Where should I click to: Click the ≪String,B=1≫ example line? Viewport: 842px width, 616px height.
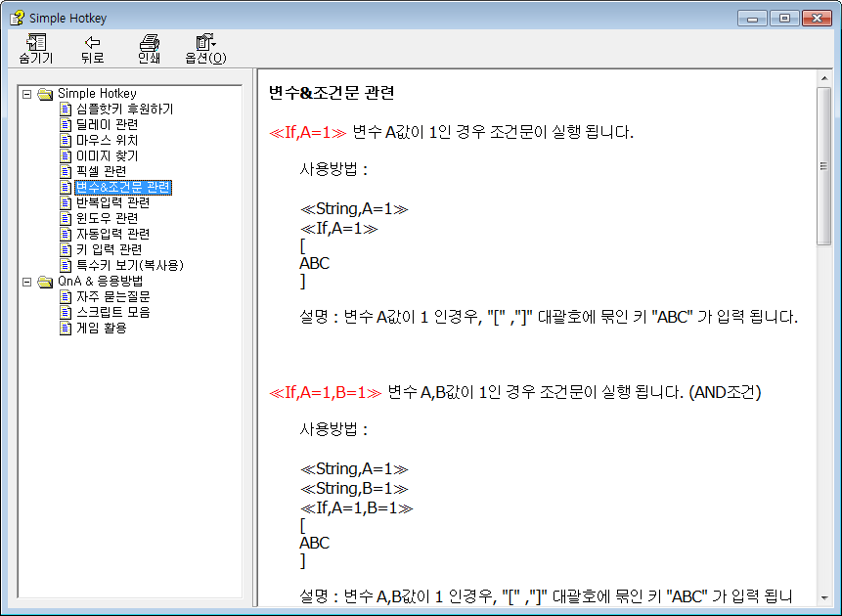click(x=354, y=488)
